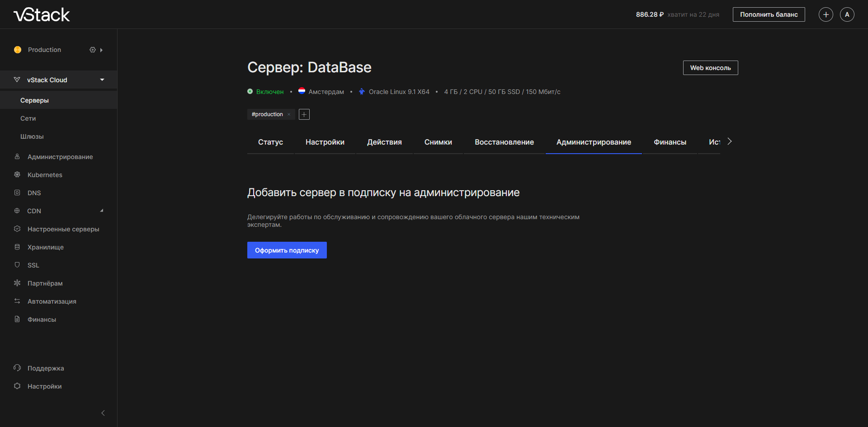This screenshot has height=427, width=868.
Task: Open the Восстановление tab
Action: pos(504,142)
